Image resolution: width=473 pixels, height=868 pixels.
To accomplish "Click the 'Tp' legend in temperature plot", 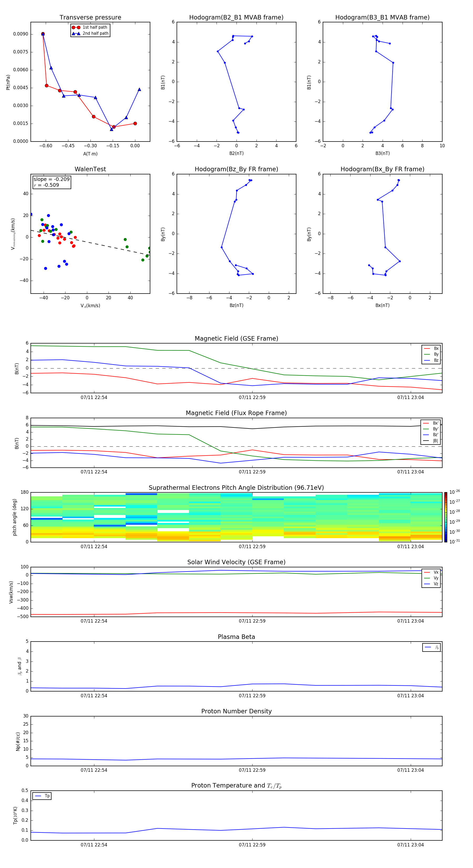I will point(42,796).
